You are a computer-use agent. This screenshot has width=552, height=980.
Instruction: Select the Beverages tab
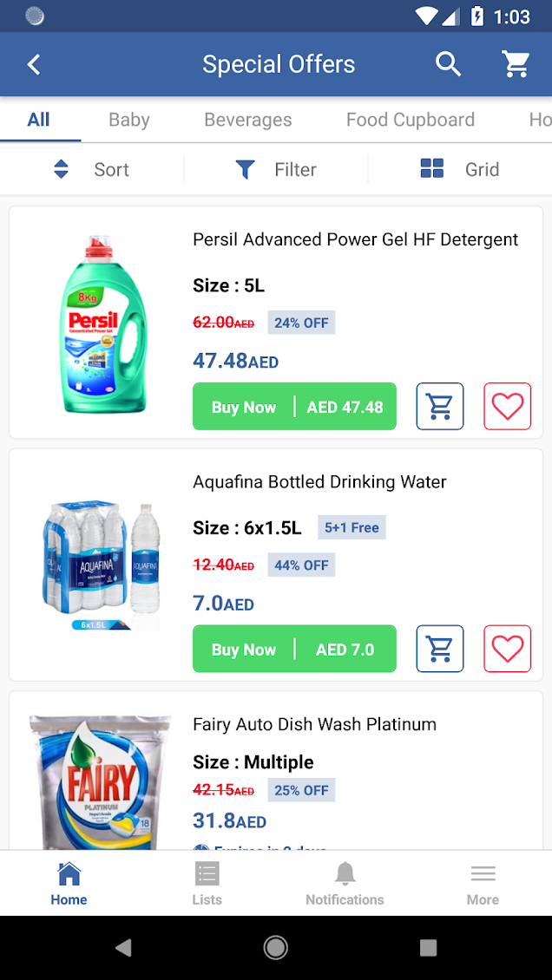pyautogui.click(x=248, y=120)
